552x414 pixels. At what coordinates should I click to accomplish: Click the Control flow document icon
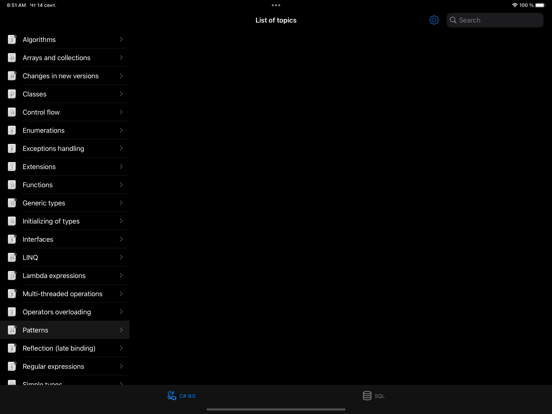(x=12, y=112)
